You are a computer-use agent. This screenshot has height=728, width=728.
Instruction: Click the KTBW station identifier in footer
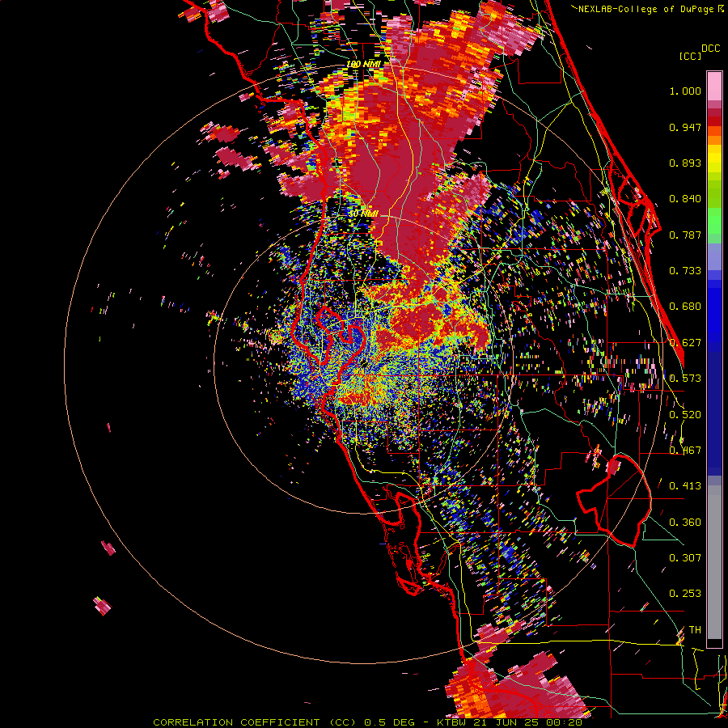[453, 722]
